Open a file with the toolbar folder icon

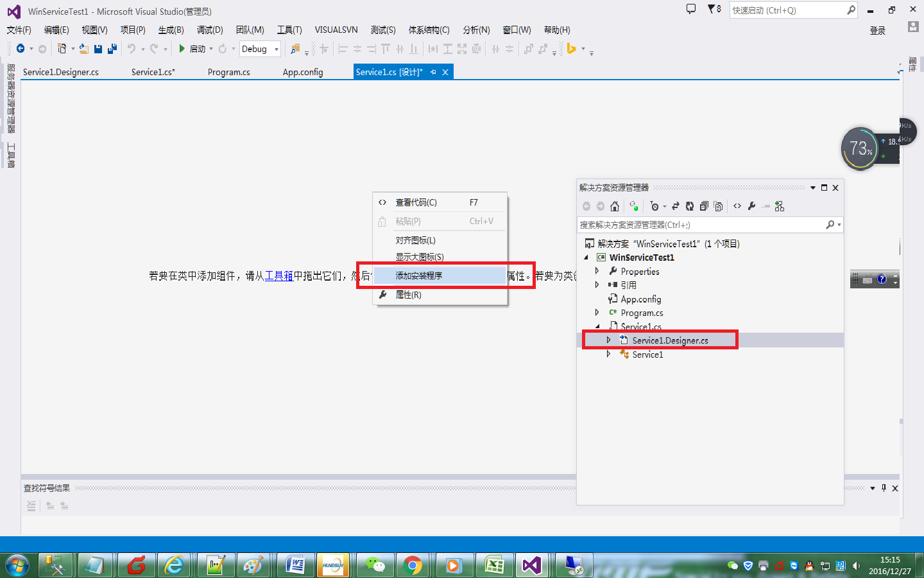(x=84, y=49)
